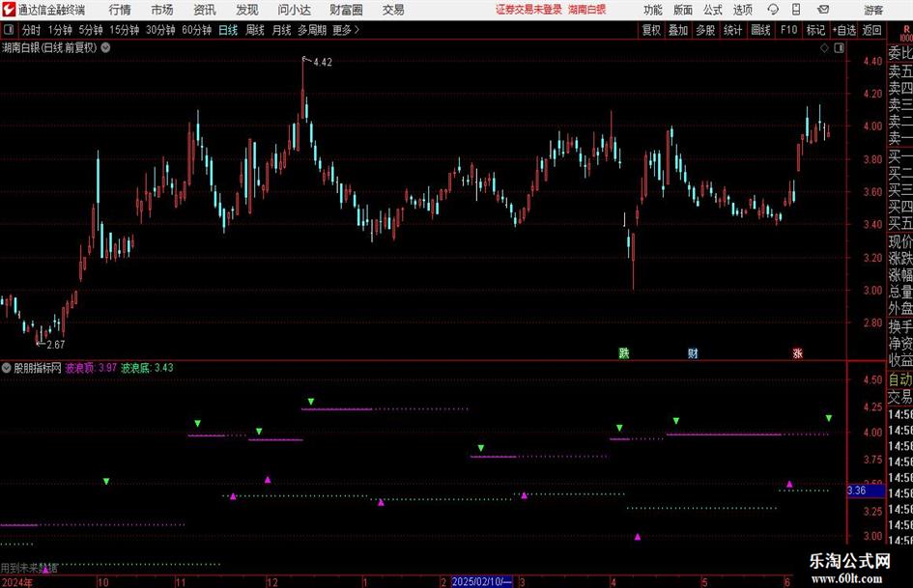Click the 游客 guest account label

(x=872, y=10)
